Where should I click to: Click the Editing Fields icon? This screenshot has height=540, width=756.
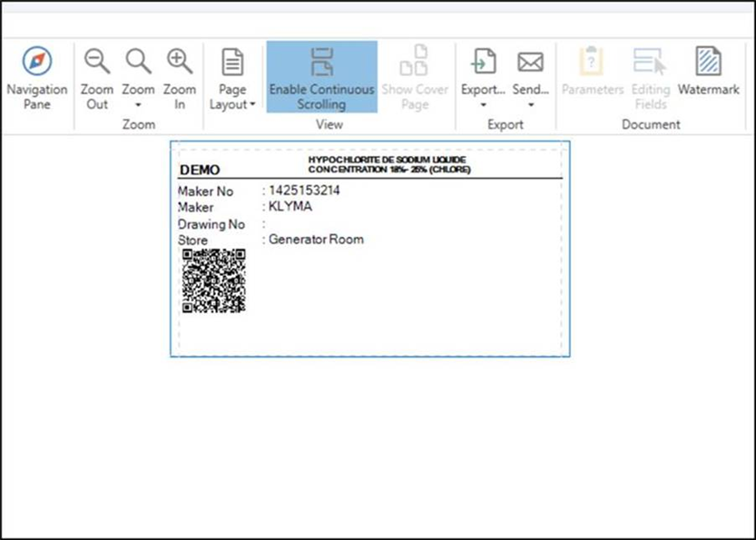[x=650, y=61]
